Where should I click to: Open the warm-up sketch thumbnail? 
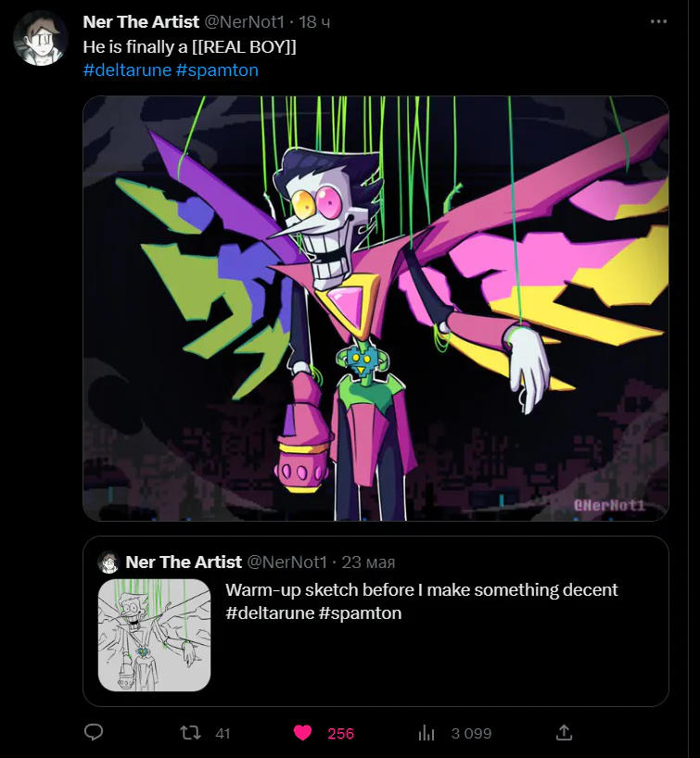[155, 636]
